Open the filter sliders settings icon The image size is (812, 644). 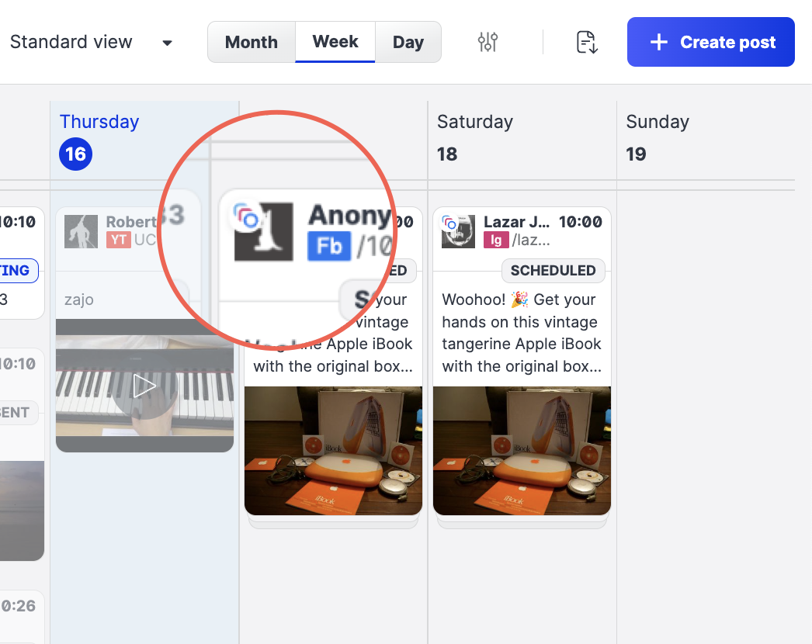pos(488,42)
